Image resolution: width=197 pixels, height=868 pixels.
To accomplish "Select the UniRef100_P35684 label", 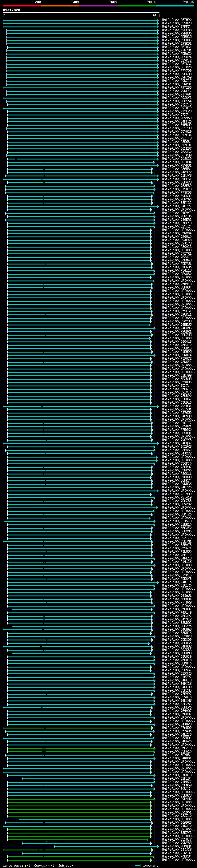I will 177,142.
